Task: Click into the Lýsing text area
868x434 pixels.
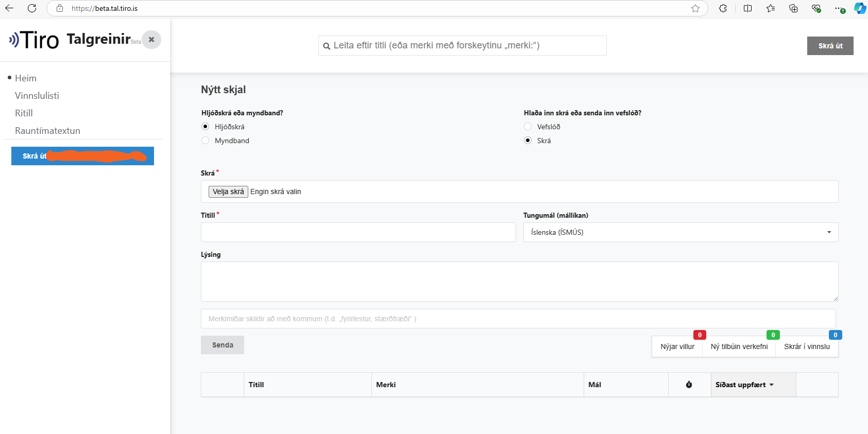Action: 519,282
